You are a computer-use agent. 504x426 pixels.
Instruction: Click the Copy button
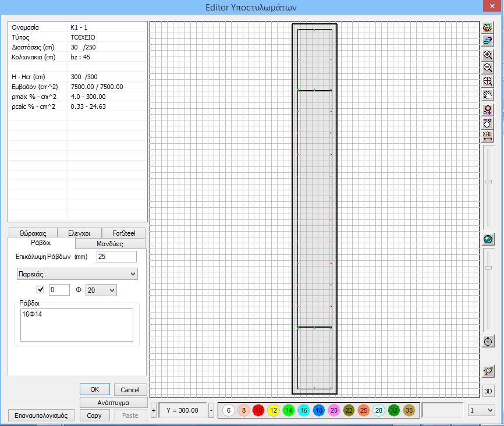click(x=94, y=416)
